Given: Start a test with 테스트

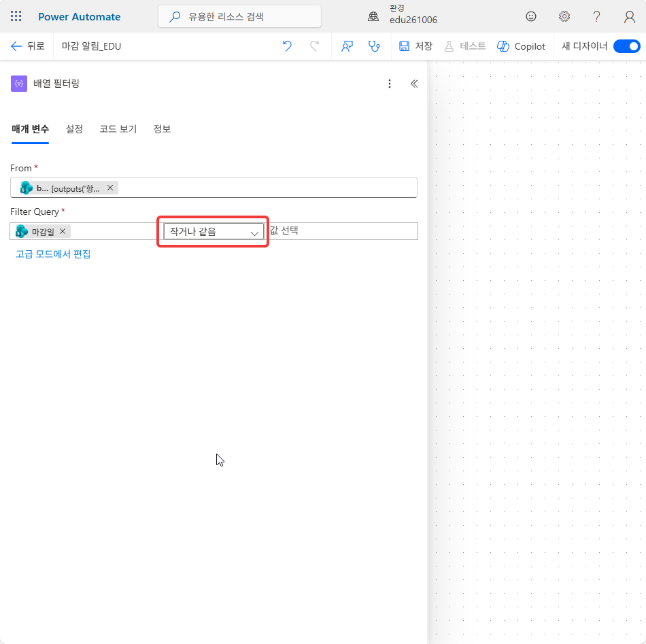Looking at the screenshot, I should 464,46.
